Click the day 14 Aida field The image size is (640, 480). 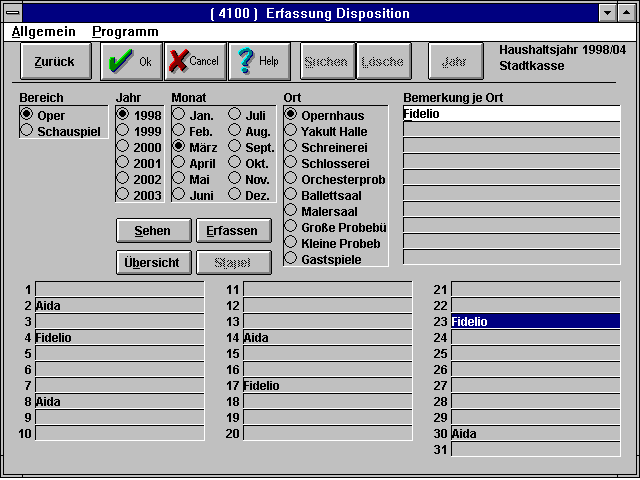(327, 338)
